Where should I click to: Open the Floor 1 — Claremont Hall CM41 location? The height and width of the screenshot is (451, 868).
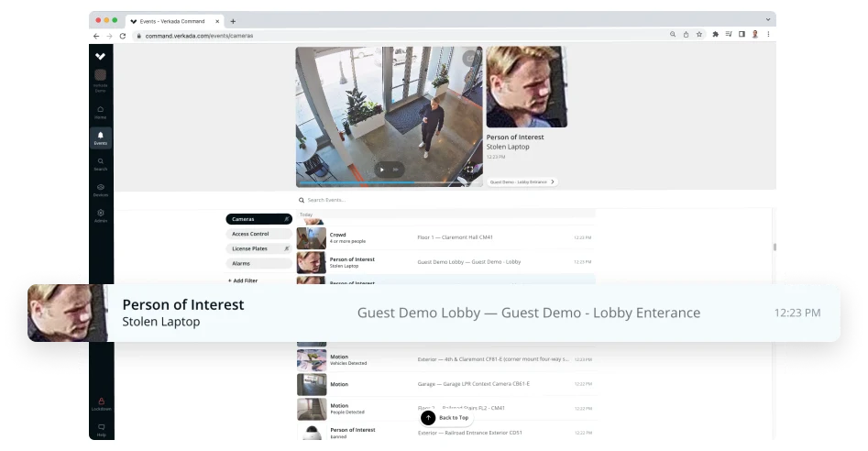click(455, 237)
